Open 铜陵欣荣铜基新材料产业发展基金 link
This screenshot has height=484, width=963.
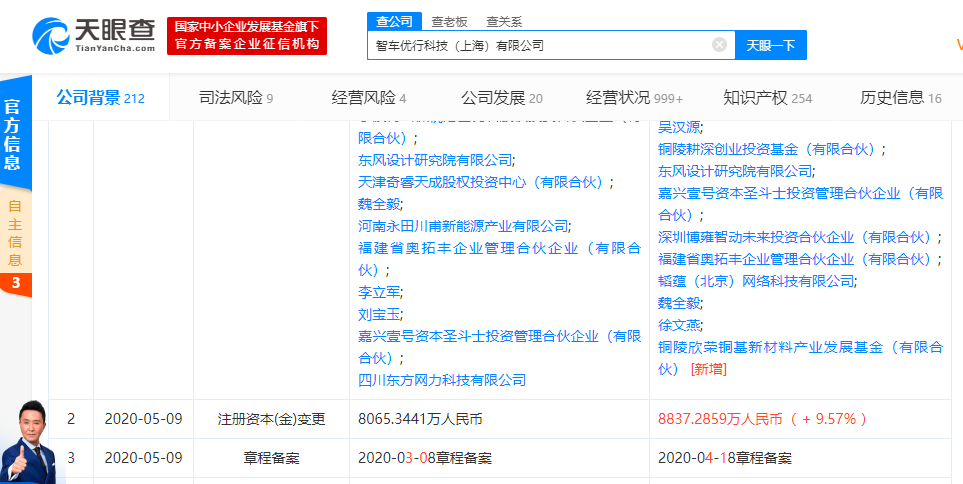tap(800, 358)
